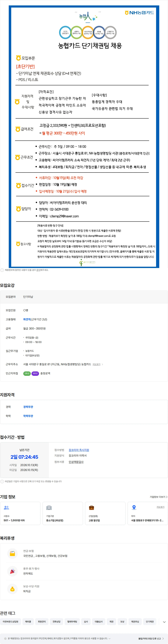
Task: Select the 전화상담 tag
Action: click(56, 622)
